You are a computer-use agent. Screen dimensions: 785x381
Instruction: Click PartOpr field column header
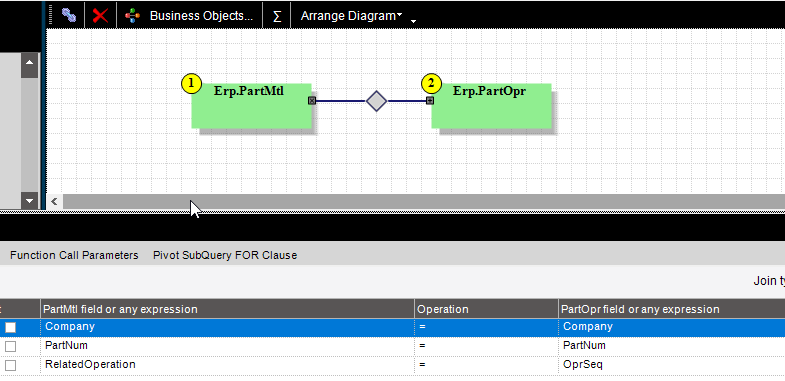[671, 309]
